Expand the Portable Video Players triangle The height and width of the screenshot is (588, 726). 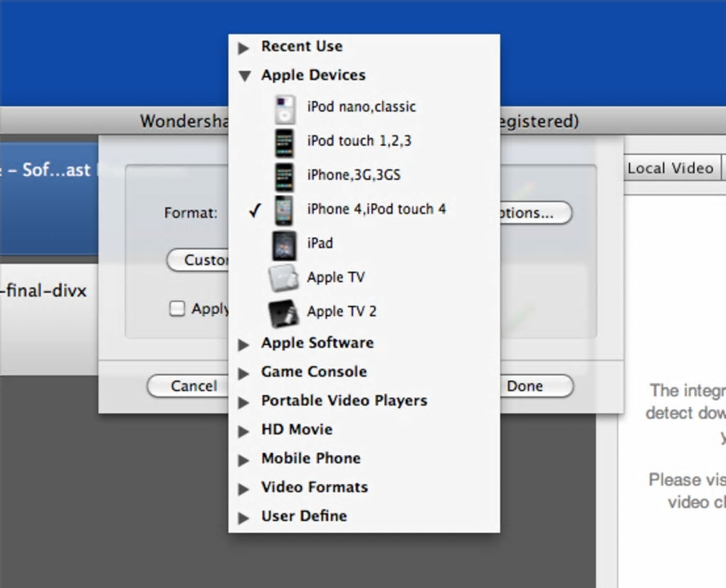pos(243,402)
